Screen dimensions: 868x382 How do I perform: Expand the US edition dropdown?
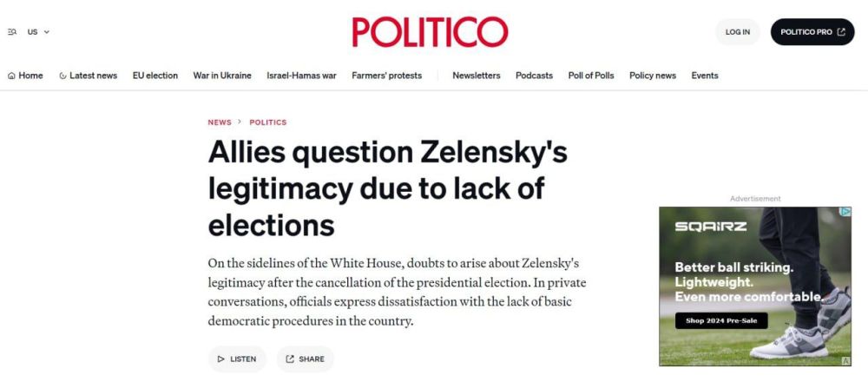click(x=38, y=32)
